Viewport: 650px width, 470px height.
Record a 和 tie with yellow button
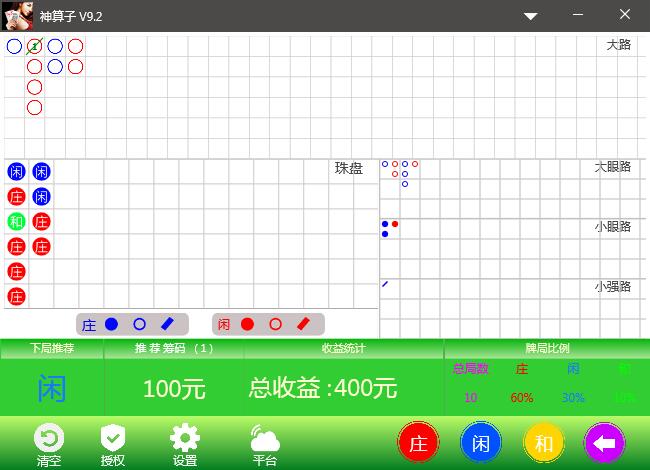[544, 443]
